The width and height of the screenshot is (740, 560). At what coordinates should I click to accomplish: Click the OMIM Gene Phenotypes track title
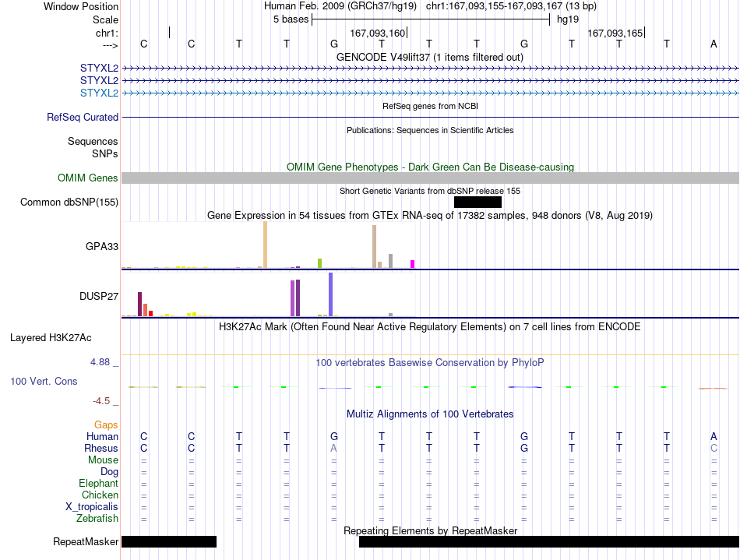(x=431, y=167)
